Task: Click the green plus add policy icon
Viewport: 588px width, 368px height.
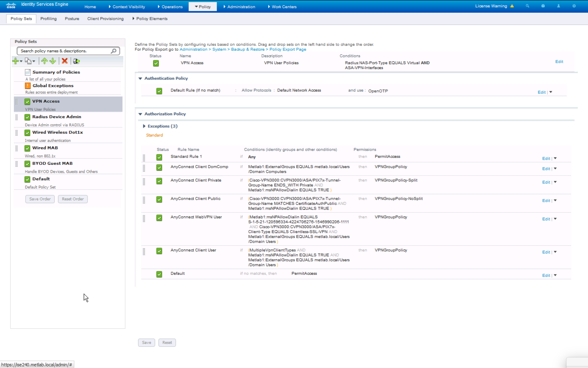Action: 16,61
